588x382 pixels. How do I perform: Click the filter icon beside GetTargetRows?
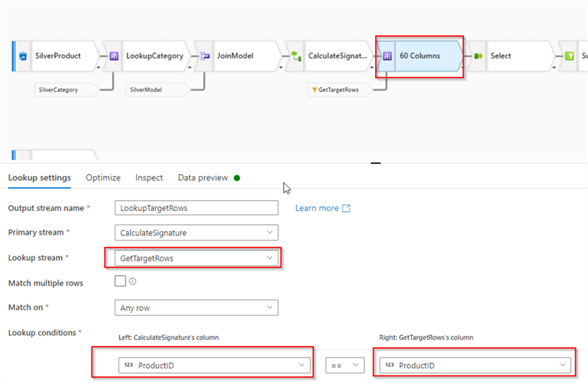(313, 90)
